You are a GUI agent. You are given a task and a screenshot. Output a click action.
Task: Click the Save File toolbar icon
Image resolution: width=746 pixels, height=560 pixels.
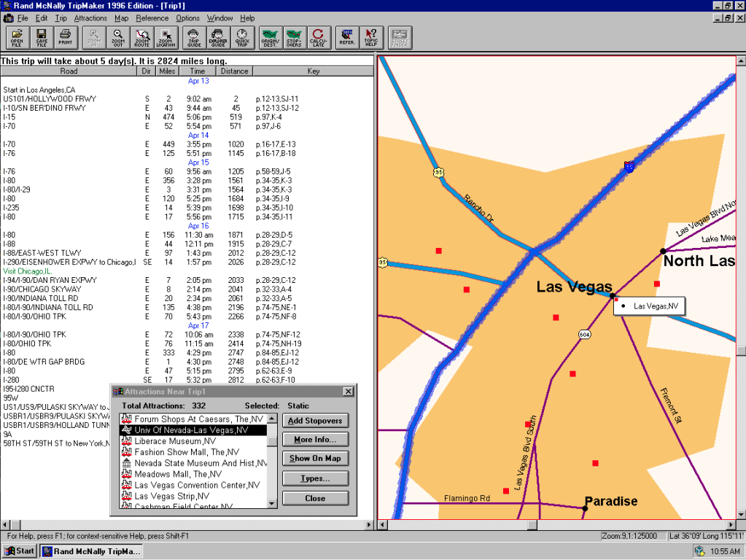tap(42, 36)
